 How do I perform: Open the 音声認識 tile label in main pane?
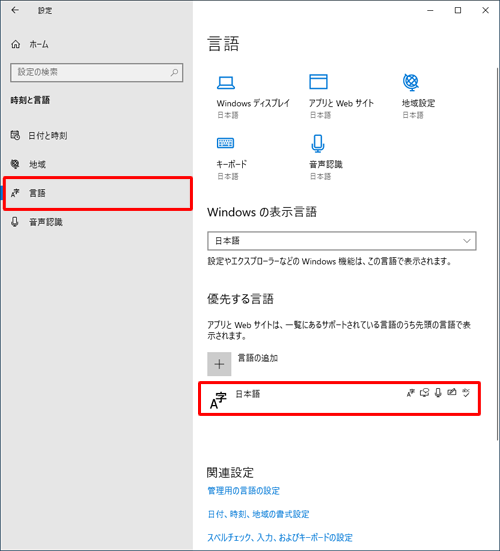(326, 164)
